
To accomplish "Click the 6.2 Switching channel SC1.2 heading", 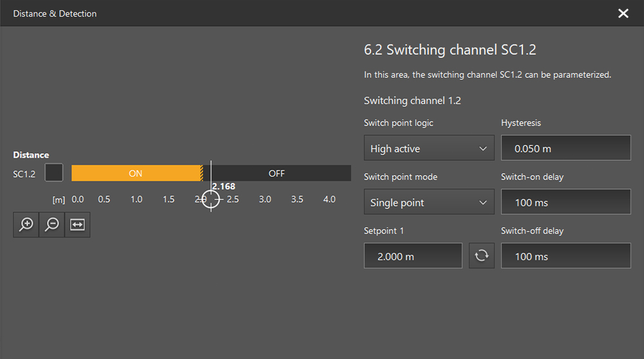I will point(450,50).
